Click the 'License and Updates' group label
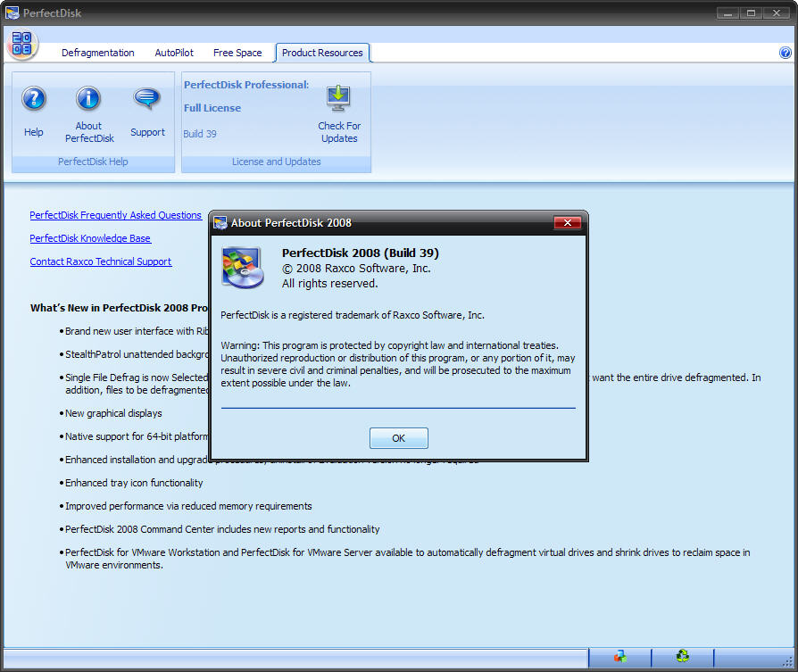Viewport: 798px width, 672px height. [x=277, y=162]
